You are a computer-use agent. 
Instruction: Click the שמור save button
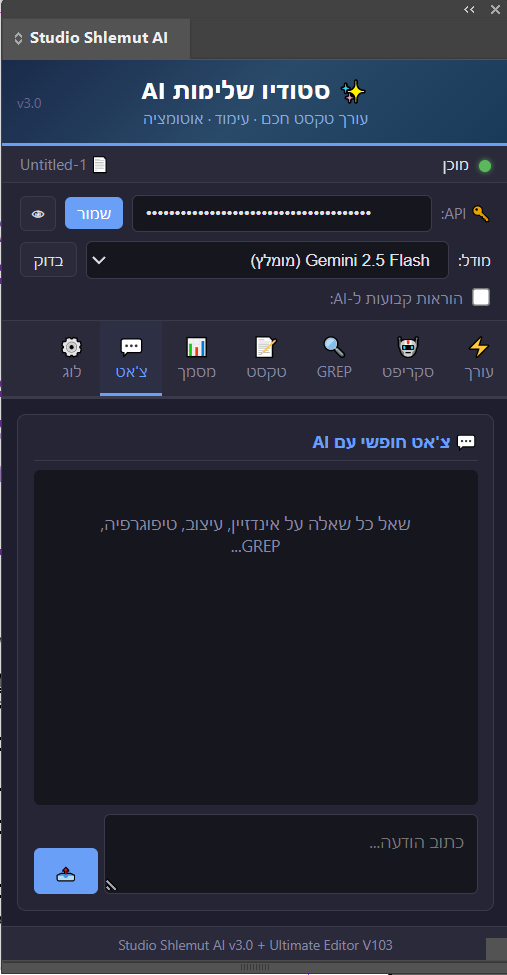(x=94, y=213)
